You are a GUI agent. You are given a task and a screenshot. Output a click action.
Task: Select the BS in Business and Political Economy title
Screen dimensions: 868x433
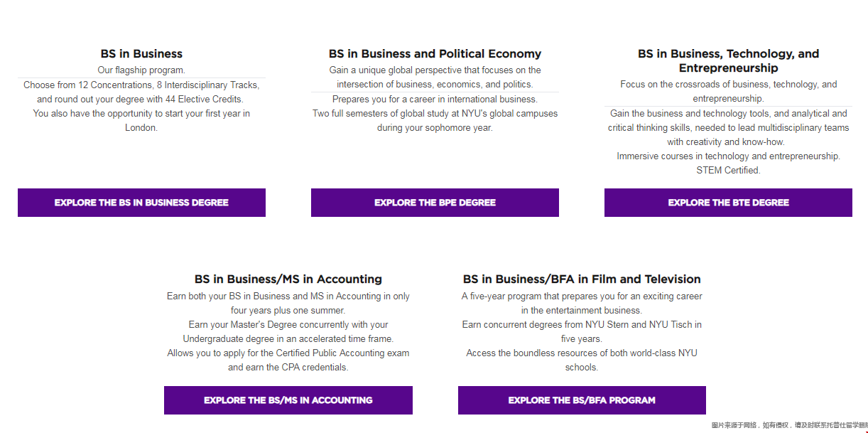(435, 54)
